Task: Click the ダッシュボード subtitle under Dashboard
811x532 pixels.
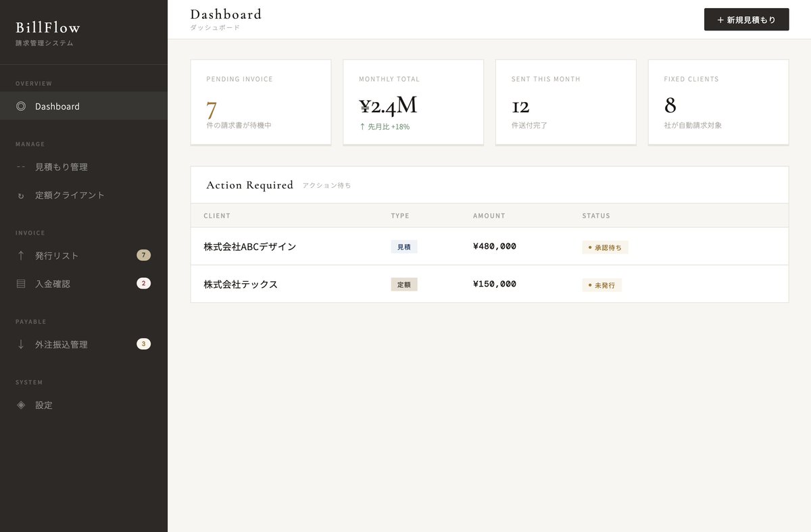Action: [x=215, y=28]
